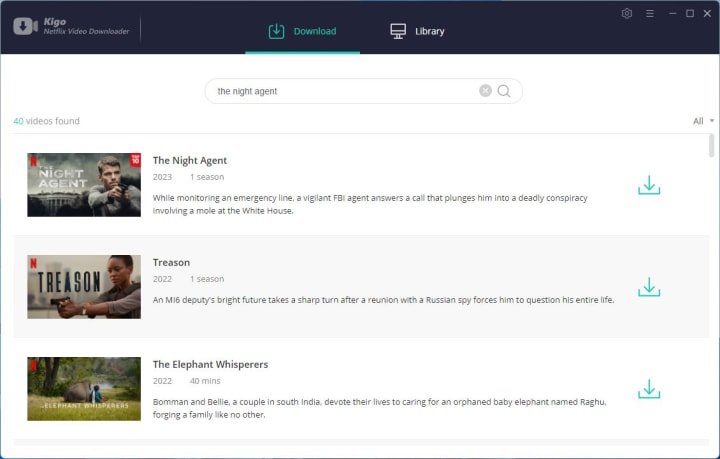Viewport: 720px width, 459px height.
Task: Switch to the Download tab
Action: point(303,31)
